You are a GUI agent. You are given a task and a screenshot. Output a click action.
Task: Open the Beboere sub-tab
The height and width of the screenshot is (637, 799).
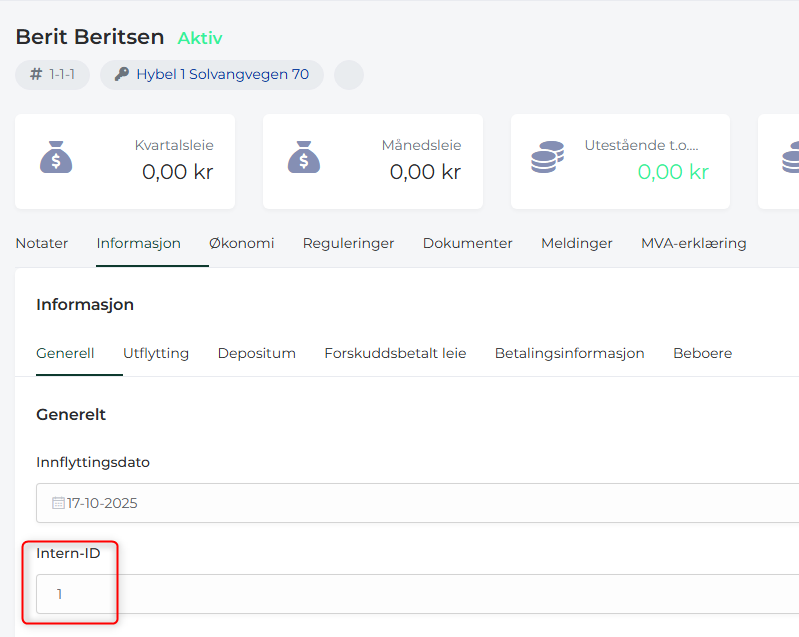pos(703,353)
